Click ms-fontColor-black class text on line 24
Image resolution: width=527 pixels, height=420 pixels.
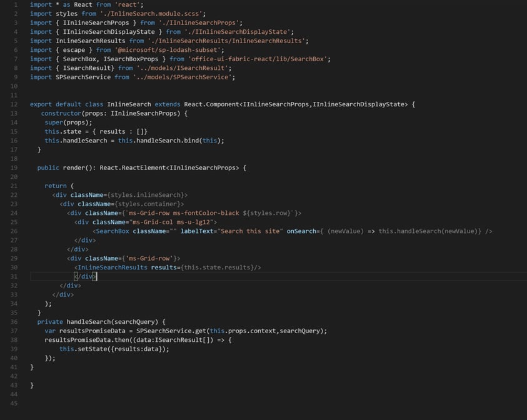(206, 213)
